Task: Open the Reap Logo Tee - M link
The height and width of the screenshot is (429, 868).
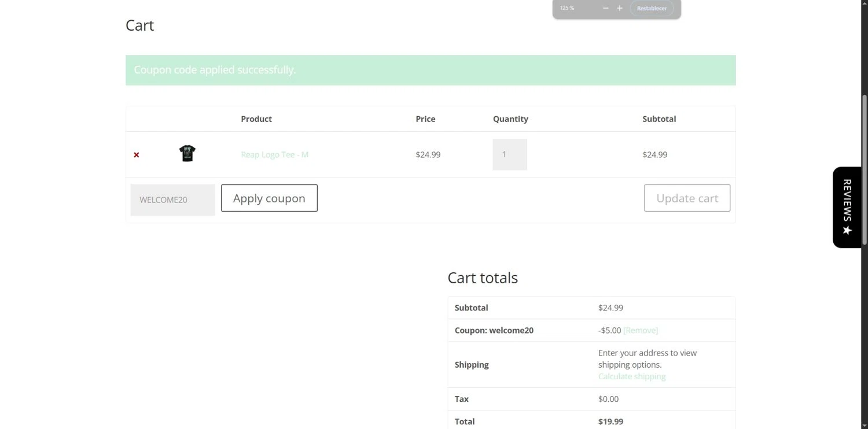Action: point(274,154)
